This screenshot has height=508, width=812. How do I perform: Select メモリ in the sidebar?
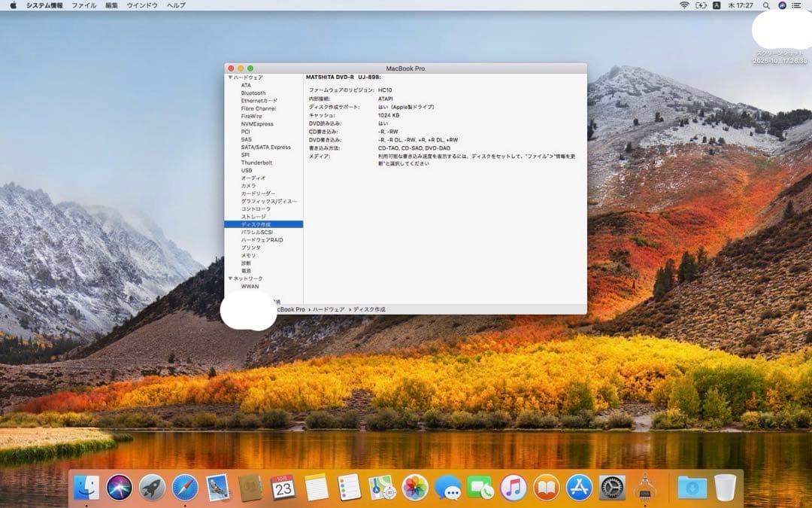(x=248, y=256)
